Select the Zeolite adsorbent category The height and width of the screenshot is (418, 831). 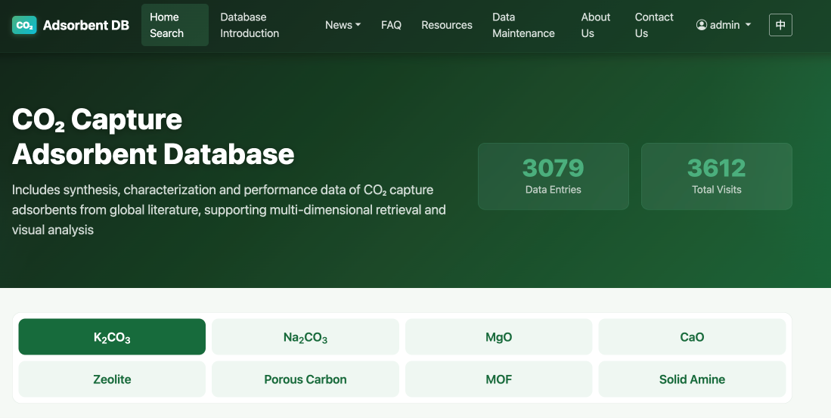pyautogui.click(x=112, y=379)
